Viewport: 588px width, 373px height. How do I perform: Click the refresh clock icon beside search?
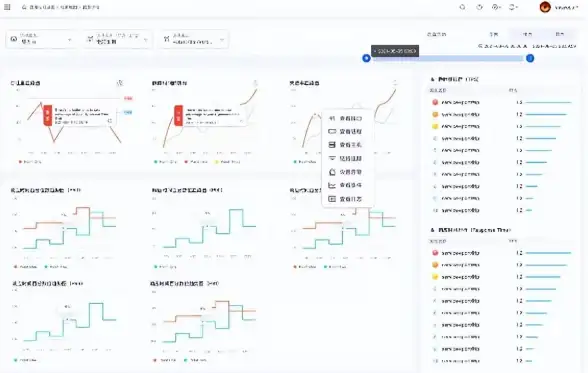point(479,7)
